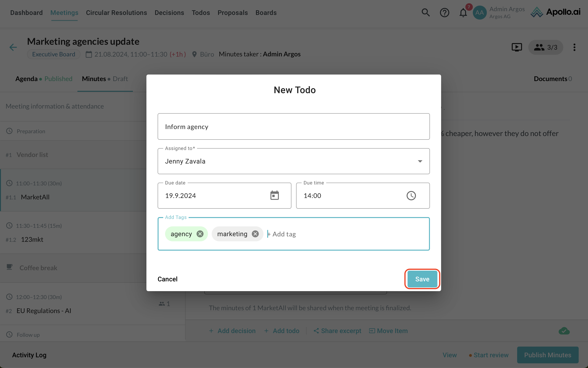Open the help question mark icon
The image size is (588, 368).
444,12
